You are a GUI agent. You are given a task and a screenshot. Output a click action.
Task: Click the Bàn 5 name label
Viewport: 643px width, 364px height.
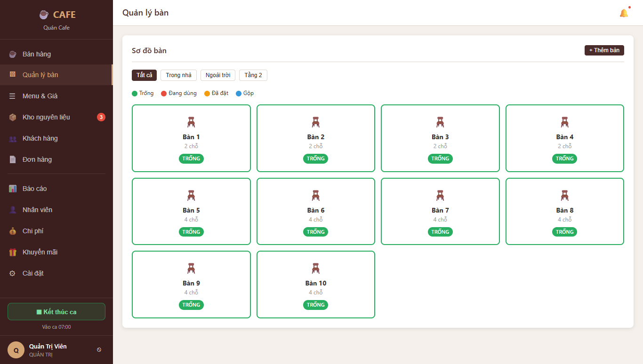click(191, 210)
